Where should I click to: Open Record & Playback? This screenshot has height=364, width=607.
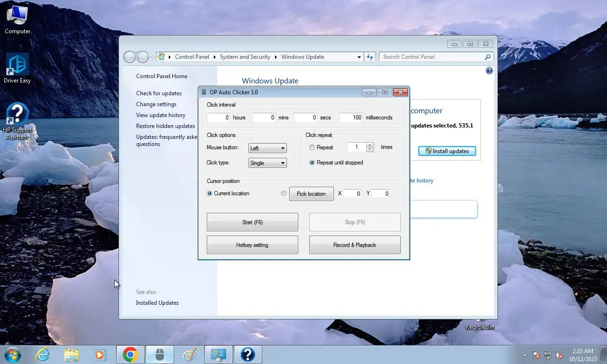(355, 245)
